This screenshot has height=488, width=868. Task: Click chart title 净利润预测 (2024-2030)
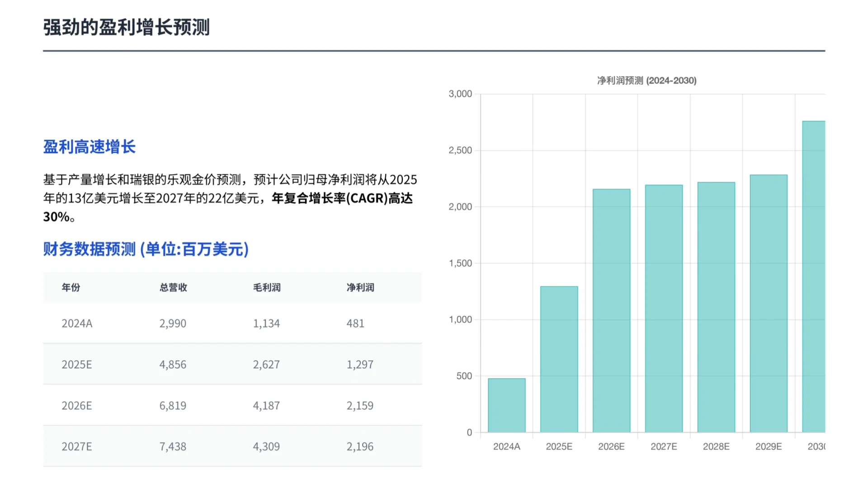[x=646, y=80]
